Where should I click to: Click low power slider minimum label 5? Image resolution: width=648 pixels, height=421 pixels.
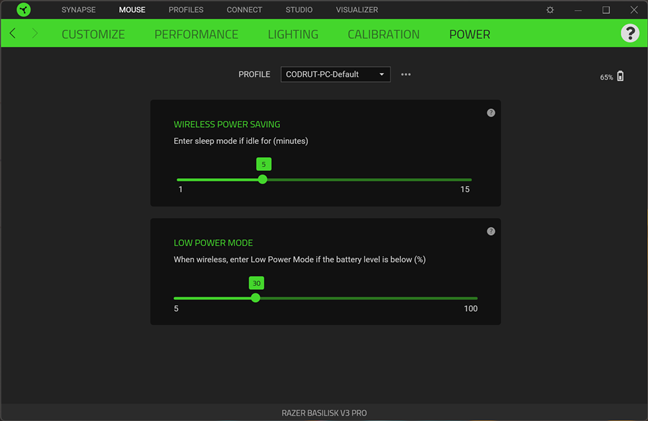[x=176, y=309]
